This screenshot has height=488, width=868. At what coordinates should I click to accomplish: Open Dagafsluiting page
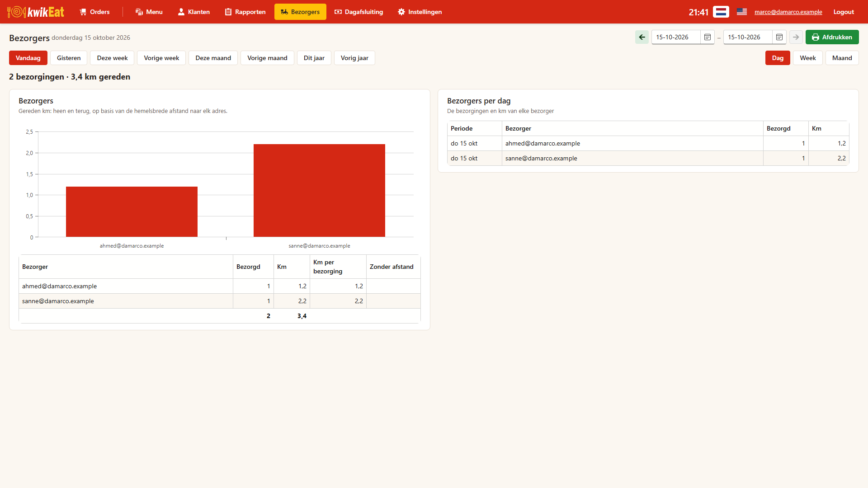point(359,12)
